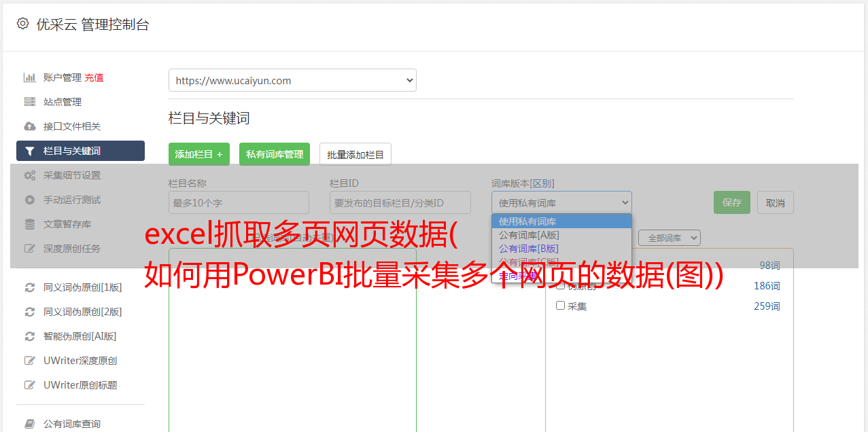Click the book icon for 公有词库查询

30,424
